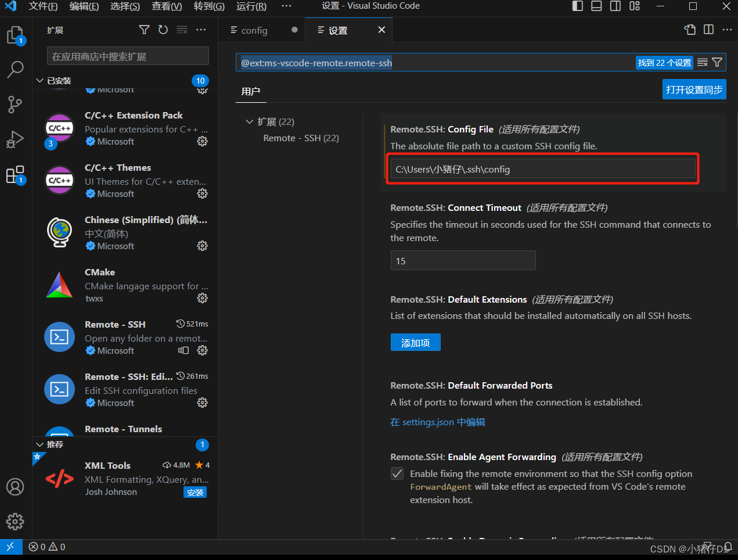Image resolution: width=738 pixels, height=560 pixels.
Task: Customize layout icon in title bar
Action: point(635,6)
